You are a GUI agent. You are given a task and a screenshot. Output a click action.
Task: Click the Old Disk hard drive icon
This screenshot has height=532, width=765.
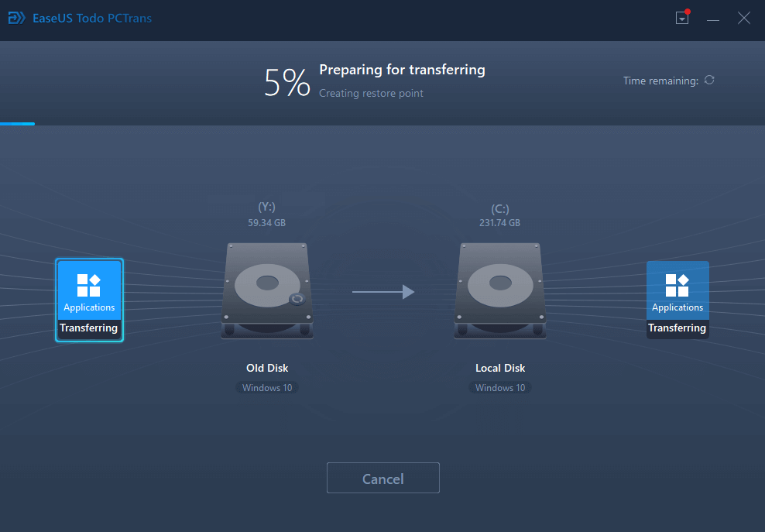click(x=267, y=290)
